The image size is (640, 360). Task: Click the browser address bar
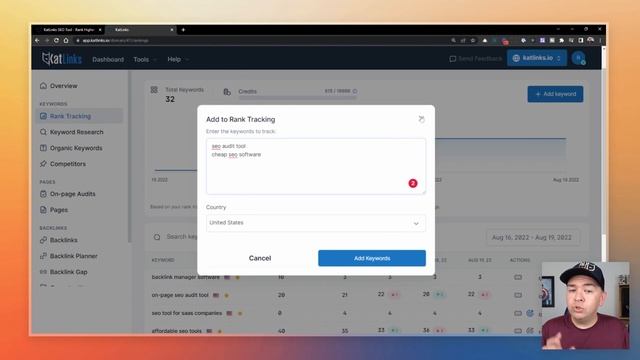tap(261, 40)
